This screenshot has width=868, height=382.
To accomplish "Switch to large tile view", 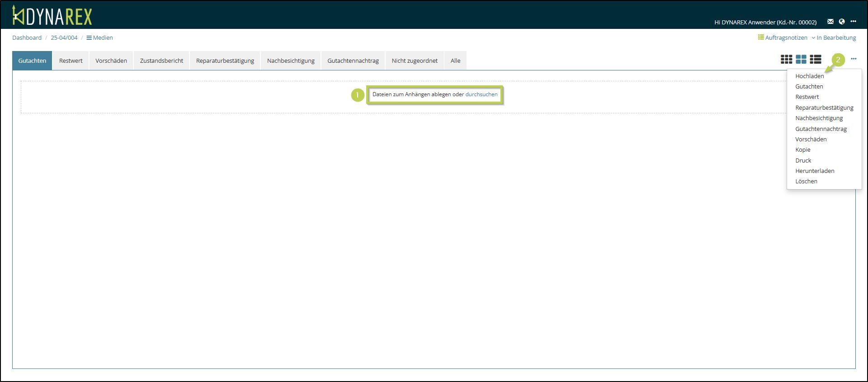I will coord(801,59).
